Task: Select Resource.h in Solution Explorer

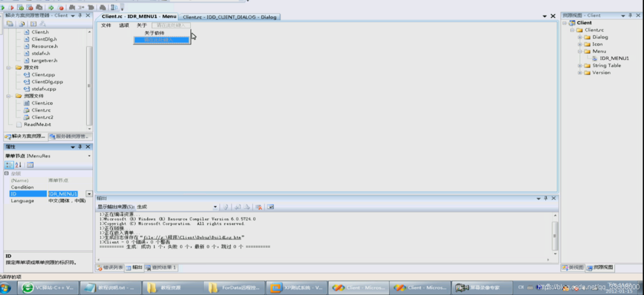Action: 44,46
